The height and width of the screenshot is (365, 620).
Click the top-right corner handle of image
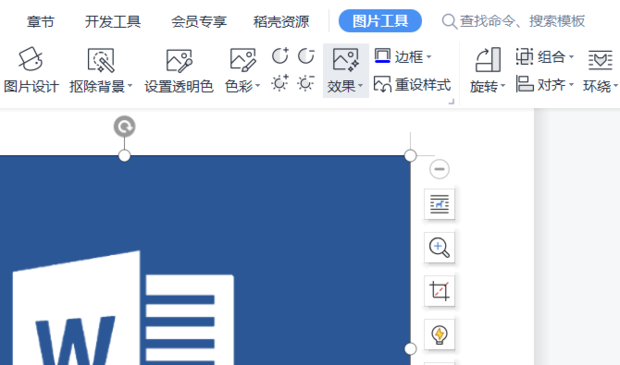click(410, 156)
